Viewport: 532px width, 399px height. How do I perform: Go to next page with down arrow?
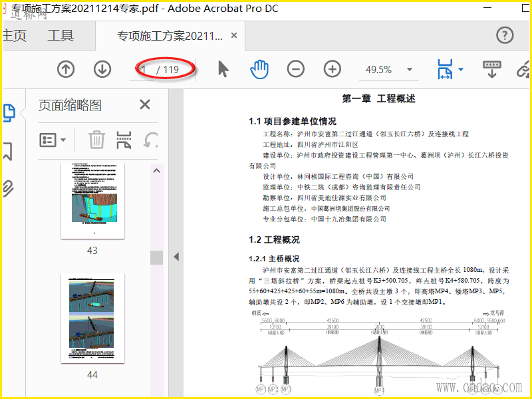(x=102, y=69)
